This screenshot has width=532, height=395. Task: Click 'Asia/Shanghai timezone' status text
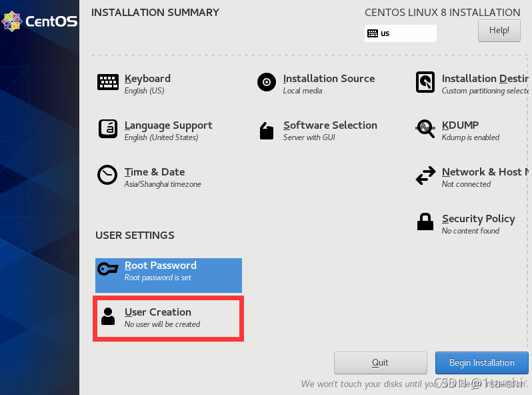(x=163, y=184)
